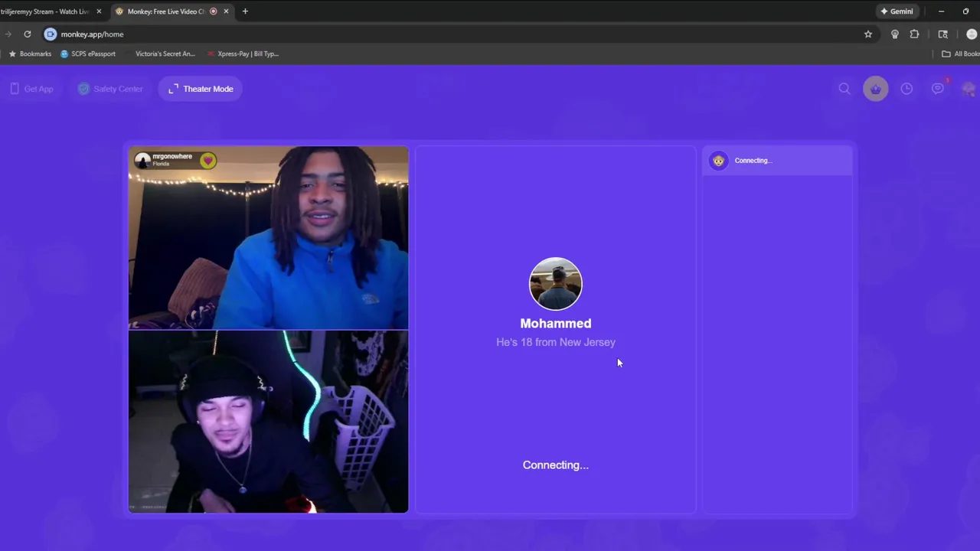This screenshot has height=551, width=980.
Task: Open the Xpress-Pay bookmark
Action: tap(243, 54)
